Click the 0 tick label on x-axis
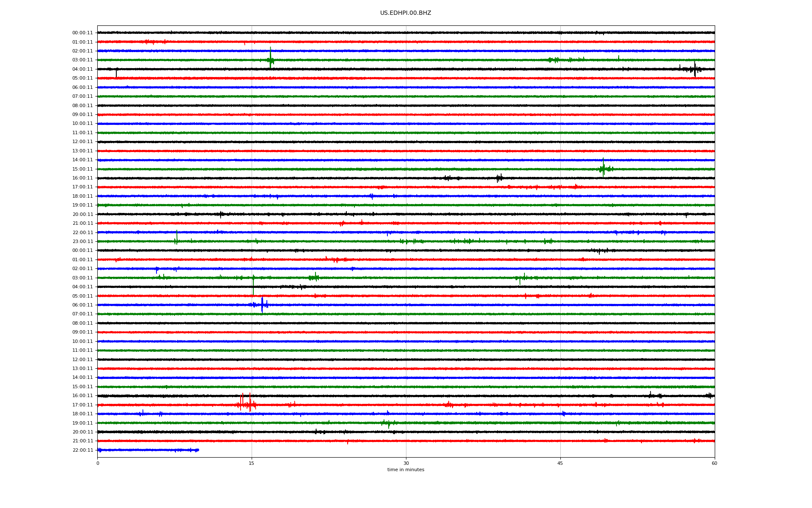812x508 pixels. [x=98, y=463]
